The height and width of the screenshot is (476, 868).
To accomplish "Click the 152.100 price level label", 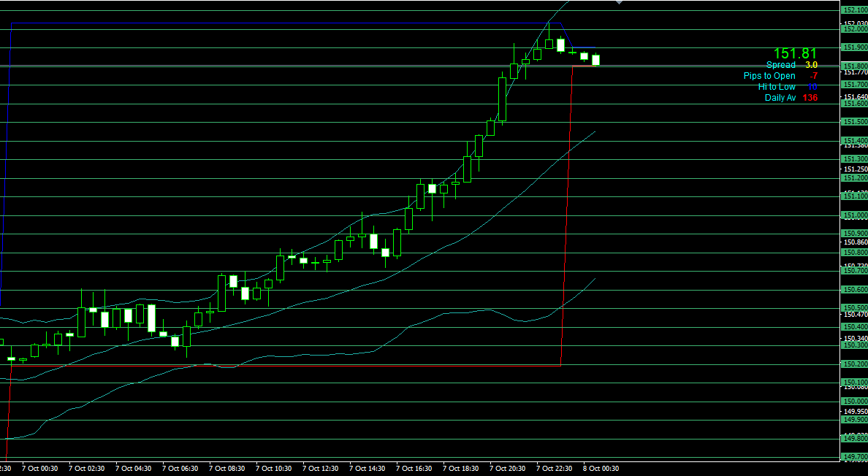I will pyautogui.click(x=854, y=10).
